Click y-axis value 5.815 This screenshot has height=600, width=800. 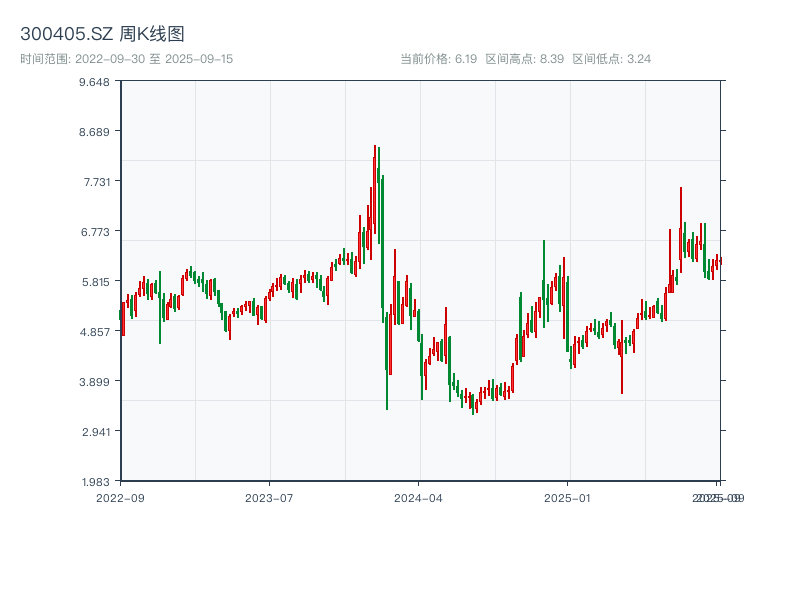(x=96, y=282)
